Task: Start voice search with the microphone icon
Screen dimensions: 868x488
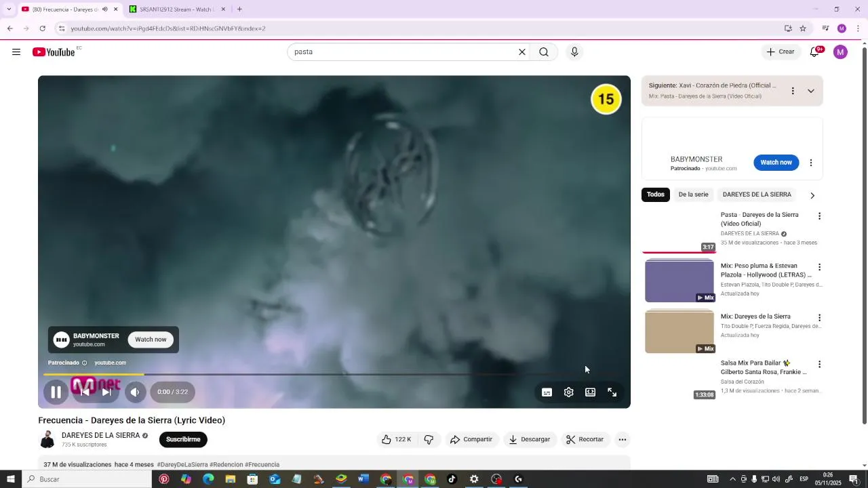Action: click(x=574, y=52)
